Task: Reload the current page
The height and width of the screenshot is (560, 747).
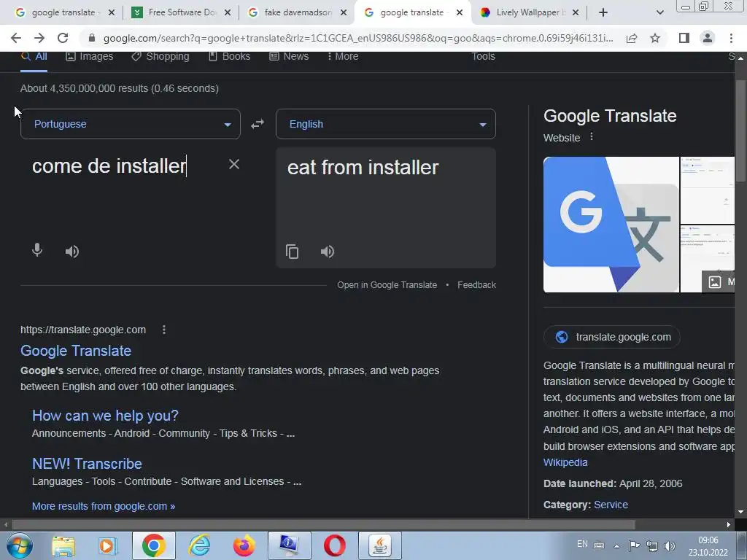Action: coord(63,38)
